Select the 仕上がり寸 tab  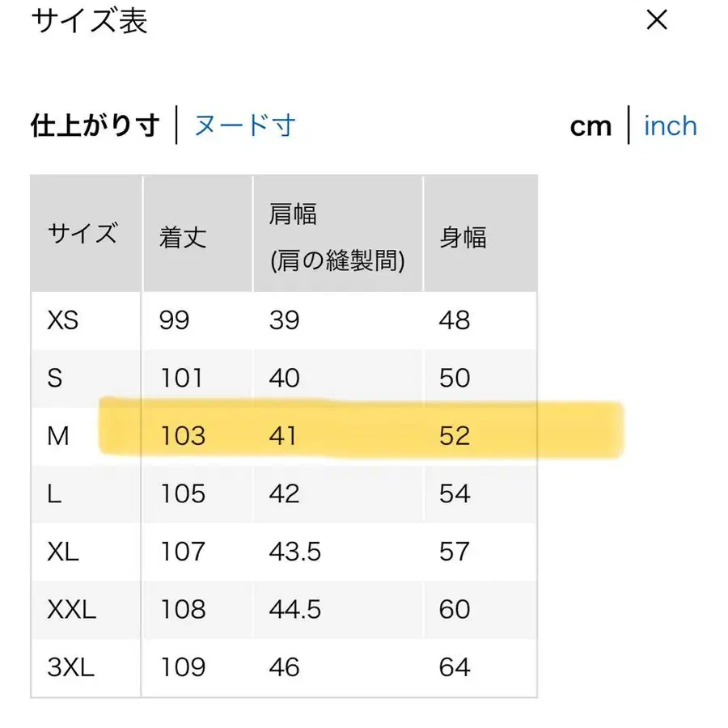tap(93, 125)
